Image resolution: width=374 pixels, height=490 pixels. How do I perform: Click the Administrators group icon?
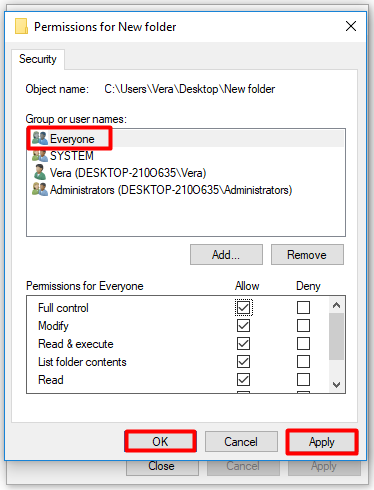pos(40,189)
